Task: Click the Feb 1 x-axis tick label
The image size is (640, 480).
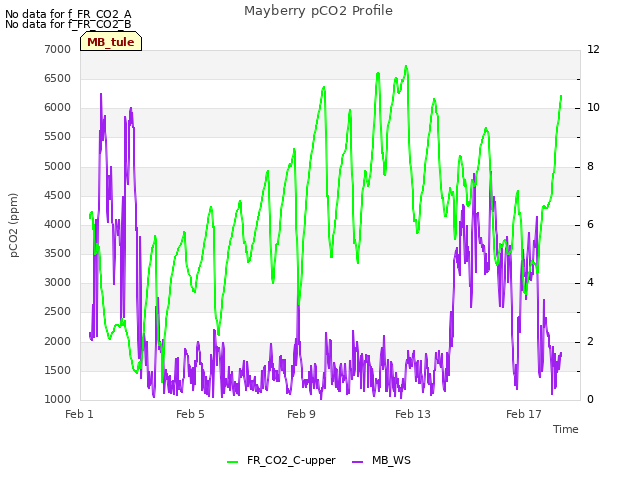Action: pos(79,414)
